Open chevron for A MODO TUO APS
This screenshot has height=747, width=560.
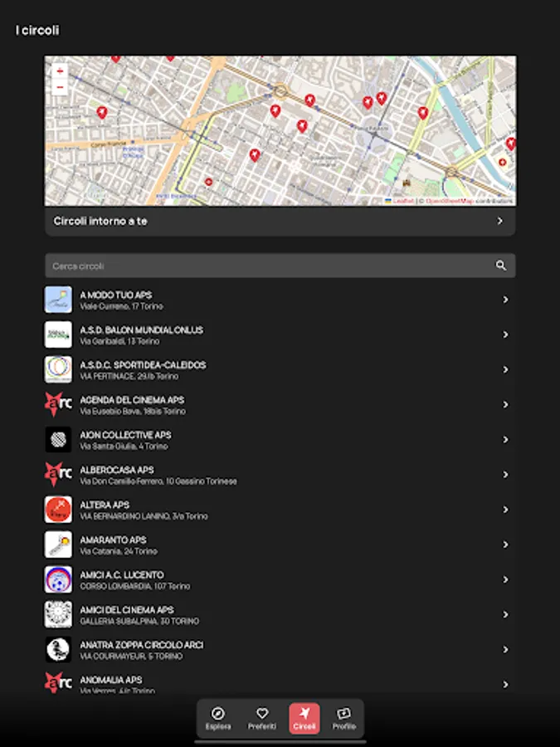click(505, 300)
